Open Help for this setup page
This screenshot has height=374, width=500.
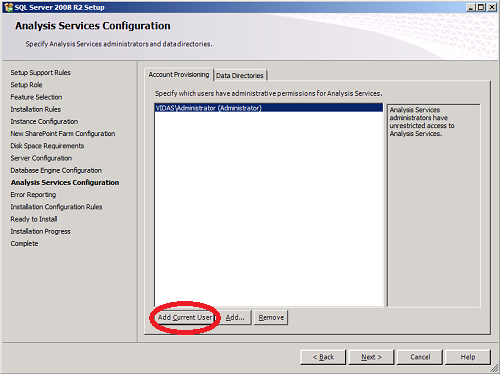[x=468, y=357]
